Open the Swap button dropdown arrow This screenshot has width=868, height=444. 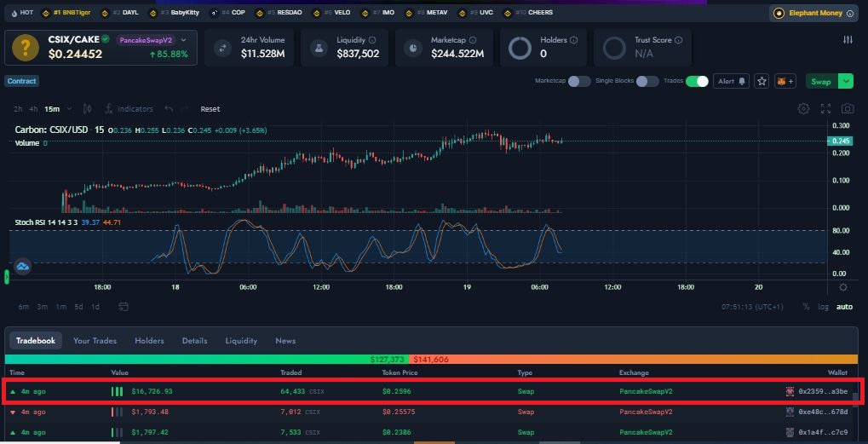click(846, 81)
